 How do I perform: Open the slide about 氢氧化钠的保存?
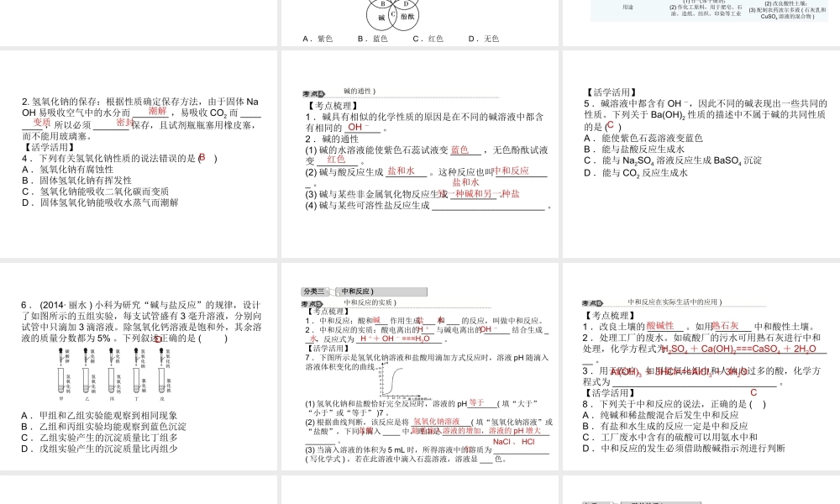(x=139, y=154)
